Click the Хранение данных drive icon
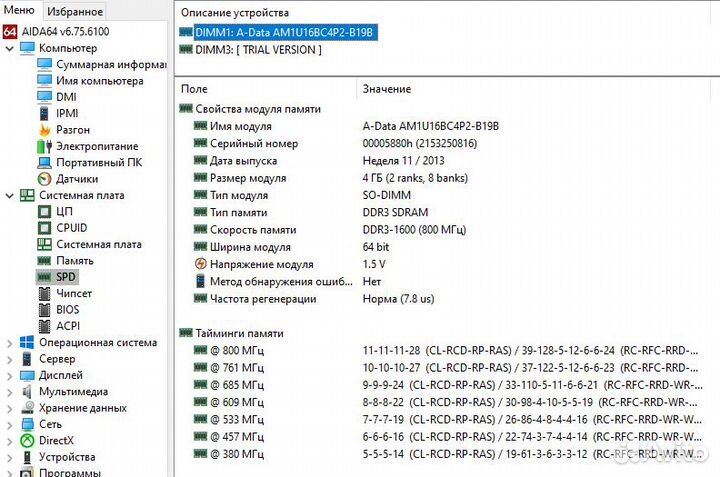Image resolution: width=720 pixels, height=477 pixels. click(28, 408)
